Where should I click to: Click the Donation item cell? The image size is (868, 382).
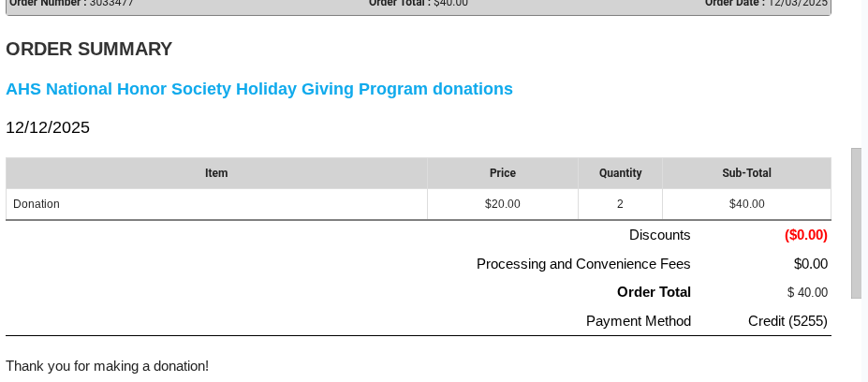37,204
